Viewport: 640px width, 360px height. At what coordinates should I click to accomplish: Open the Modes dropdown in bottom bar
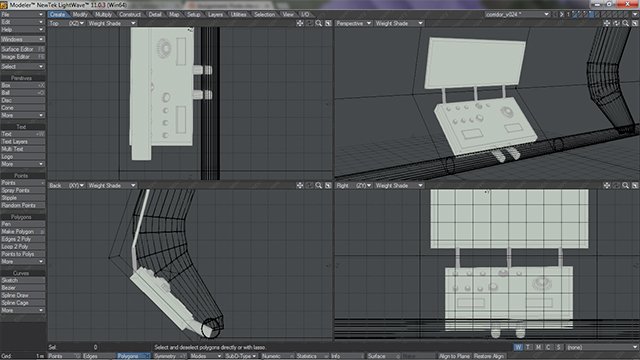pos(205,356)
